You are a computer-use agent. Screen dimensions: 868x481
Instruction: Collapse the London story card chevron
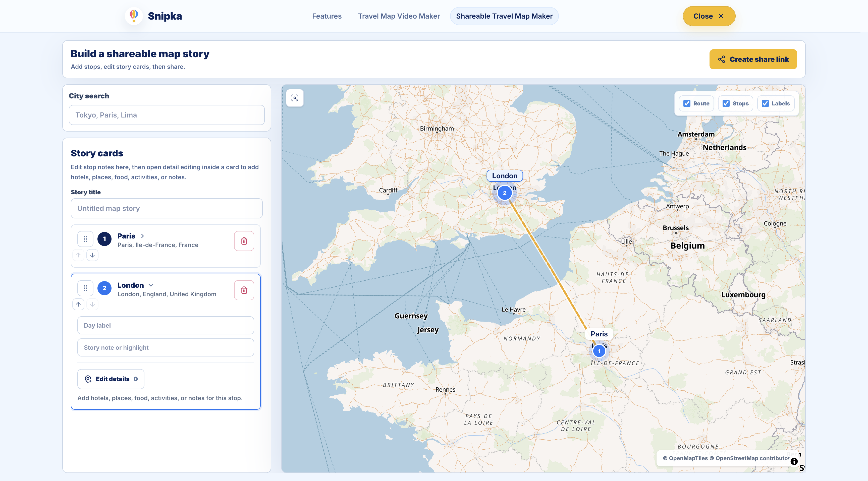(x=151, y=285)
